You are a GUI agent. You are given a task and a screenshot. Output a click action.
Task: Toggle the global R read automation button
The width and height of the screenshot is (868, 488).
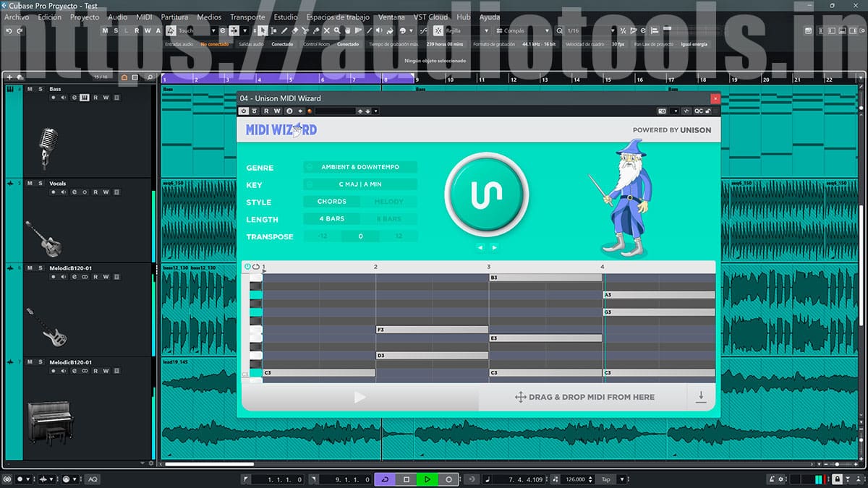[137, 31]
